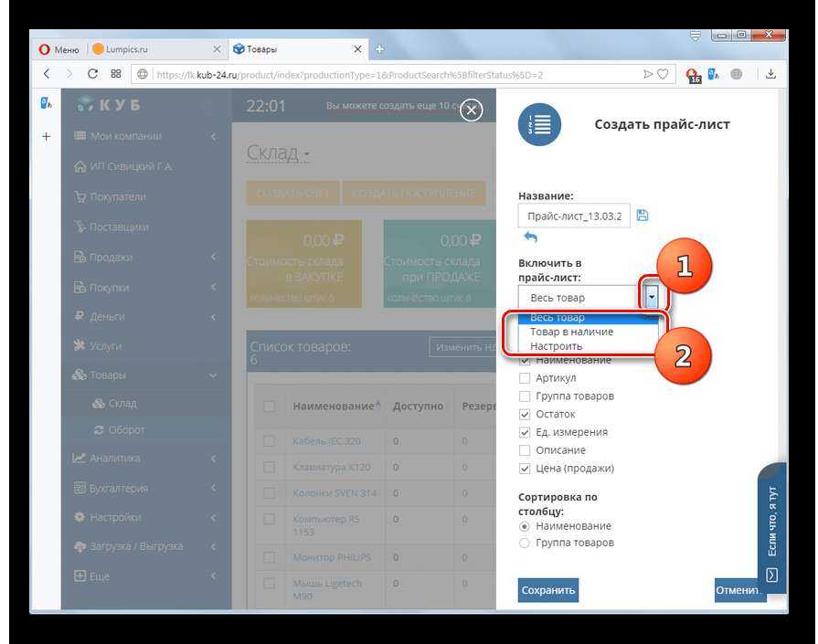Click the Название input field
The height and width of the screenshot is (644, 818).
click(x=574, y=216)
